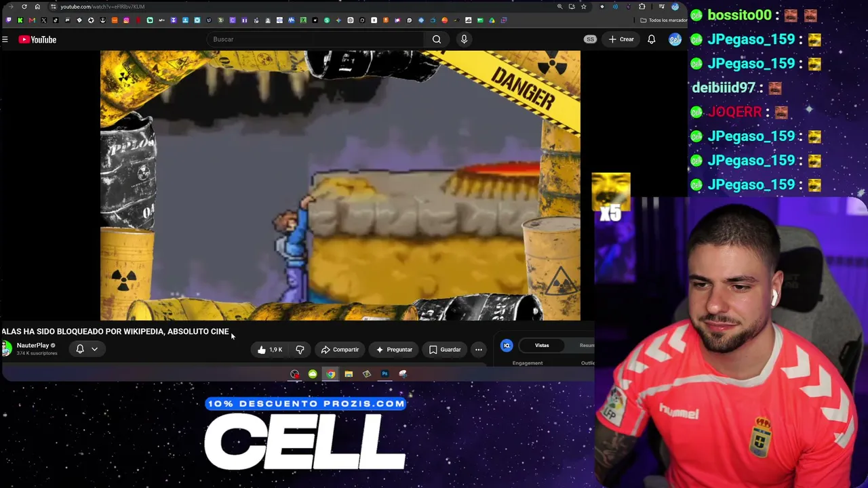
Task: Click chat username 'bossito00'
Action: pyautogui.click(x=739, y=15)
